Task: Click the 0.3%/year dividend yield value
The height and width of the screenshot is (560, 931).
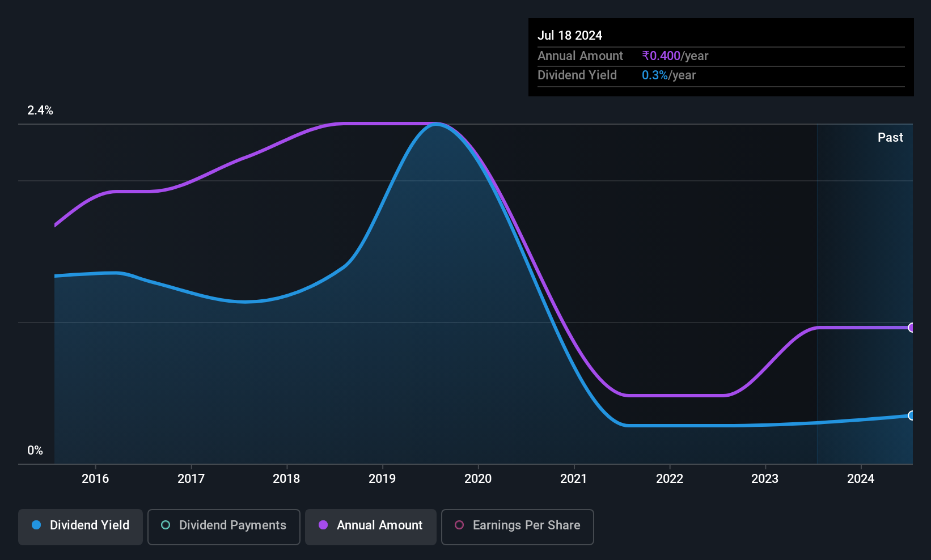Action: (x=669, y=75)
